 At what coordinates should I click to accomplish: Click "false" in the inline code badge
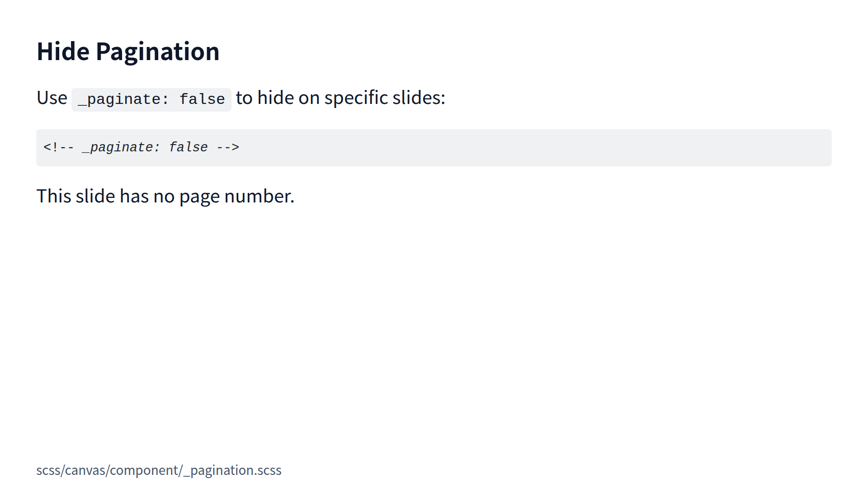pos(202,99)
